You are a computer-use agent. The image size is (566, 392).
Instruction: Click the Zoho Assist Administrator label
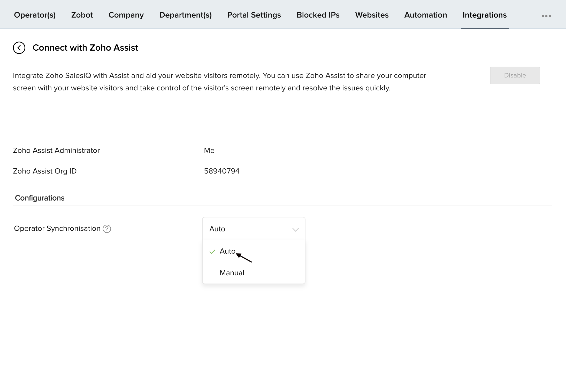click(56, 151)
